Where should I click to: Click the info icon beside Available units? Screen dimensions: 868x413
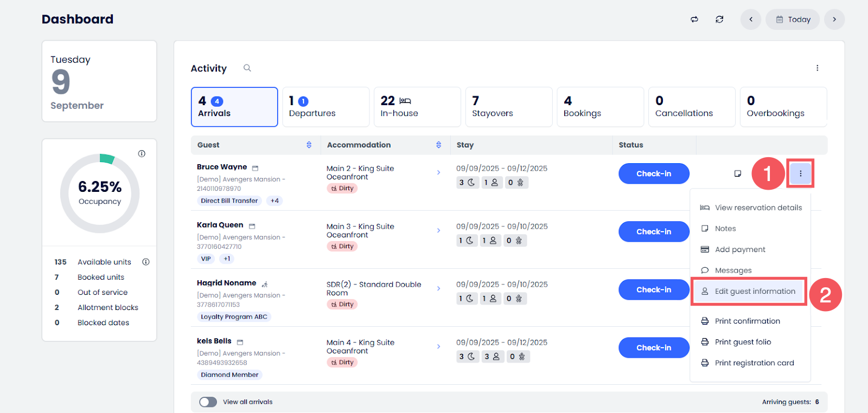coord(146,262)
